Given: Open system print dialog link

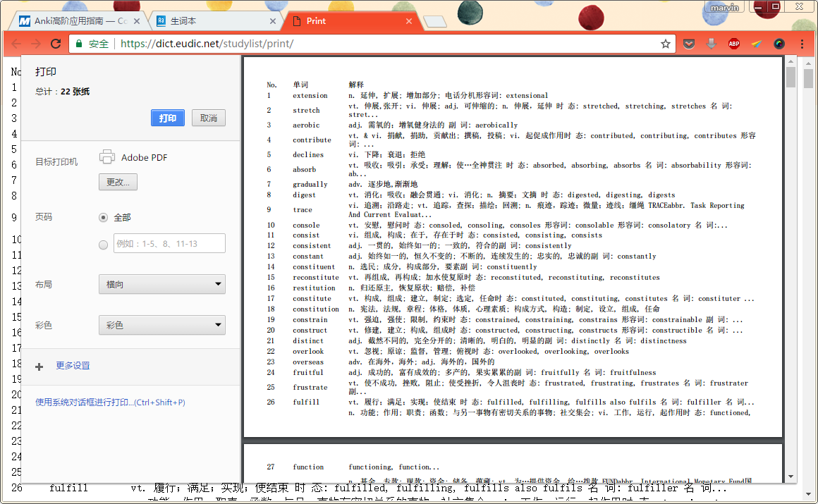Looking at the screenshot, I should pyautogui.click(x=110, y=402).
